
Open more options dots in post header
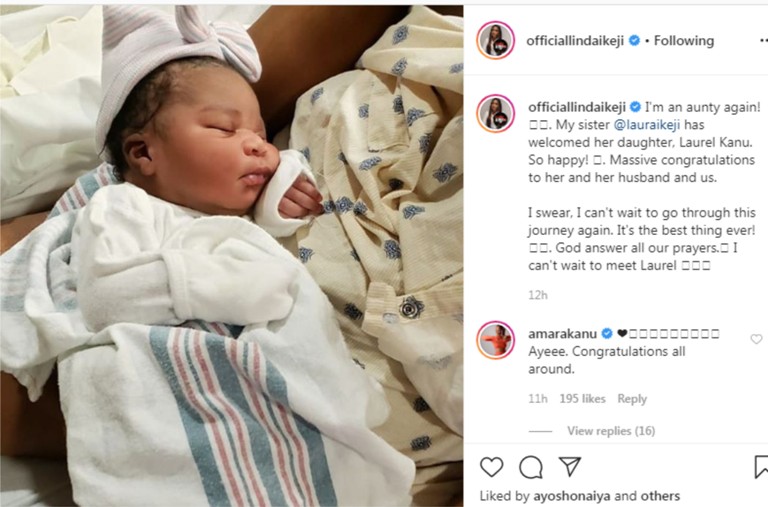(764, 41)
